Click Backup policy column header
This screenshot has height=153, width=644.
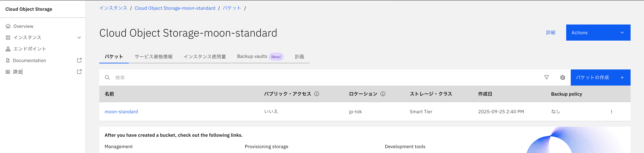[567, 94]
